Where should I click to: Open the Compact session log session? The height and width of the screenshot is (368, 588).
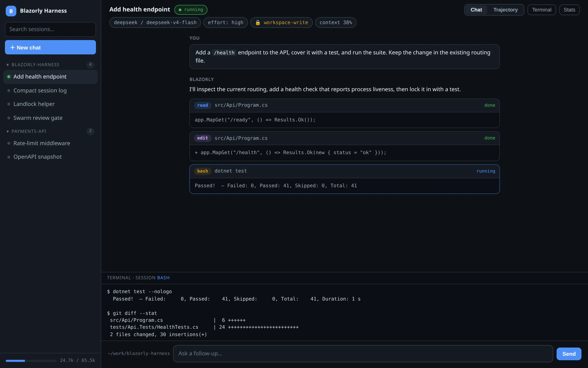click(x=50, y=91)
